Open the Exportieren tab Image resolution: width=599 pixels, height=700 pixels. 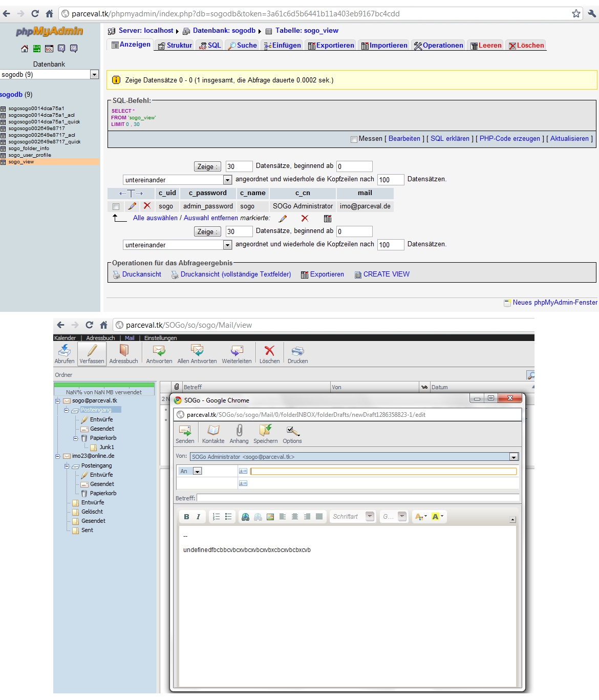coord(331,45)
